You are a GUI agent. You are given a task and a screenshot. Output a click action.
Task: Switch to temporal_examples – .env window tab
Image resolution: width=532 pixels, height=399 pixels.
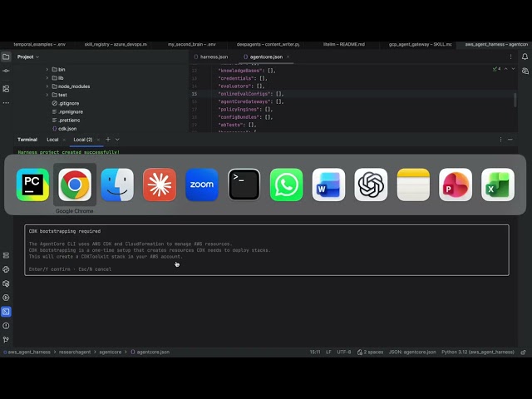[39, 44]
